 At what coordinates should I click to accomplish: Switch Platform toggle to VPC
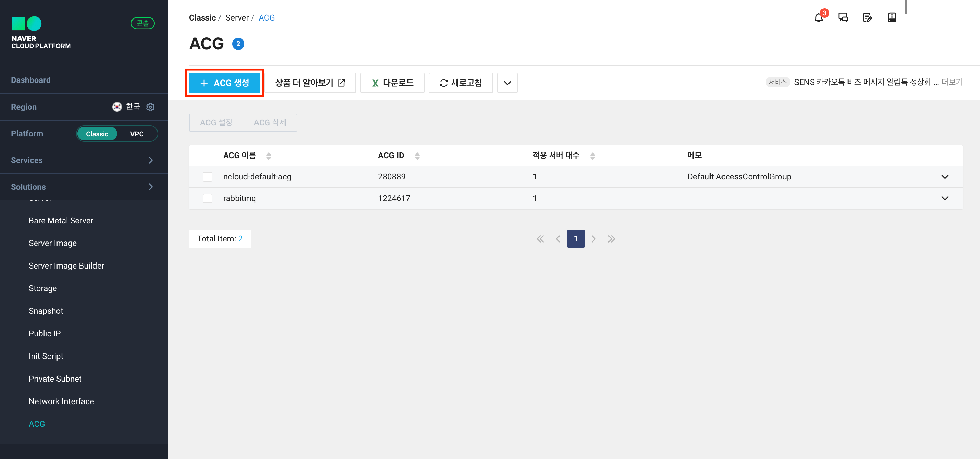click(137, 134)
